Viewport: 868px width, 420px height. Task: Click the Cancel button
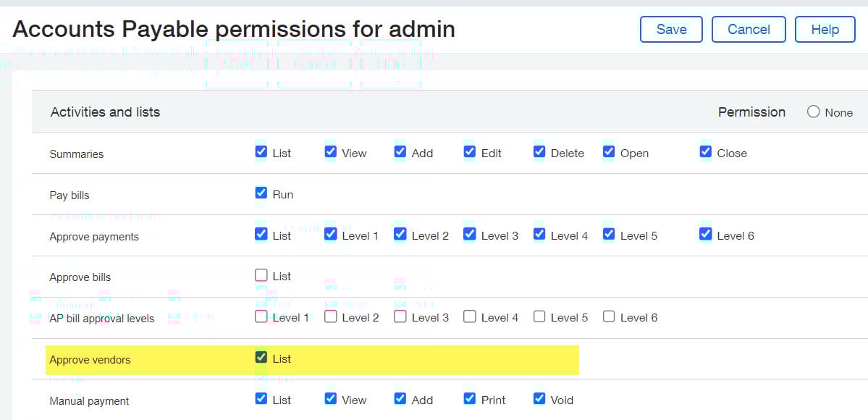point(749,30)
